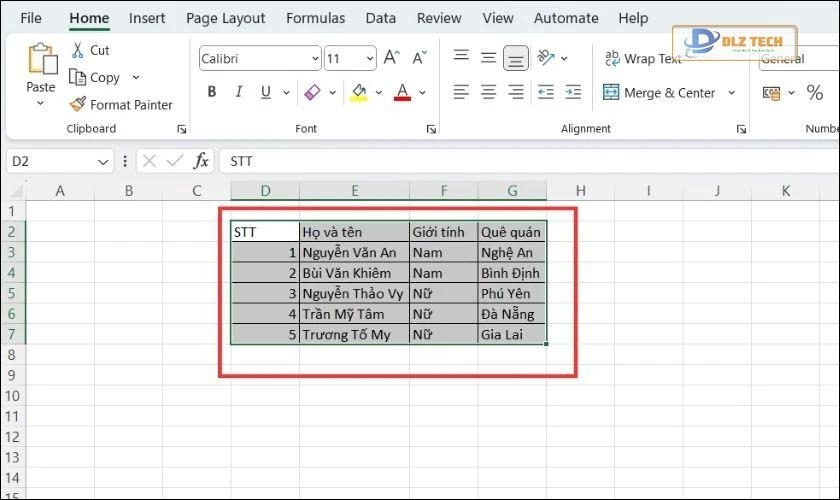Center-align text horizontally
Viewport: 840px width, 500px height.
pos(488,93)
